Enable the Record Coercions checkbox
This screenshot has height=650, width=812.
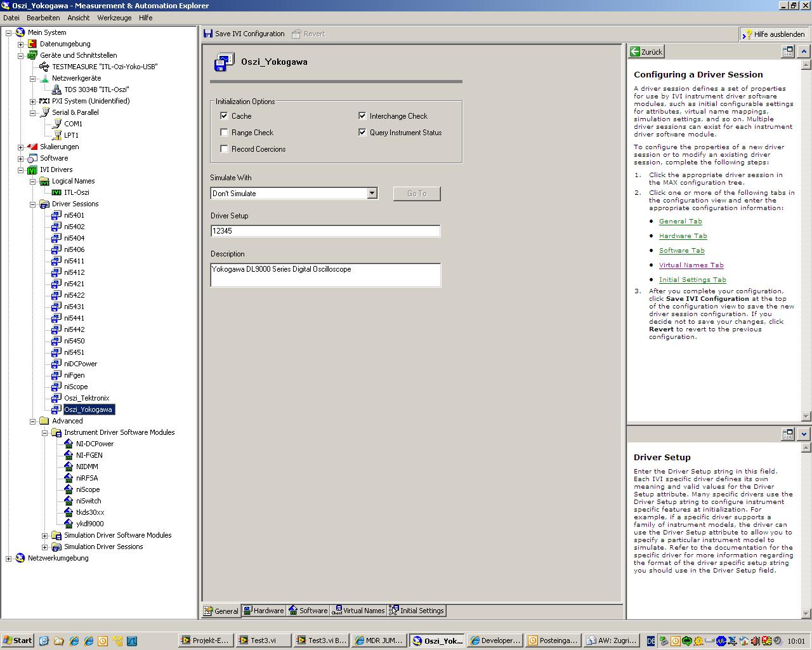[x=224, y=149]
